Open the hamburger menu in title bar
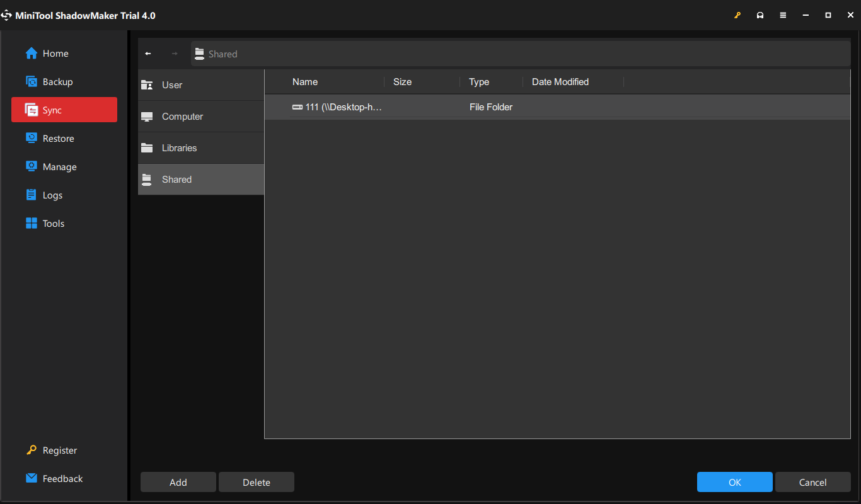This screenshot has width=861, height=504. pyautogui.click(x=783, y=15)
